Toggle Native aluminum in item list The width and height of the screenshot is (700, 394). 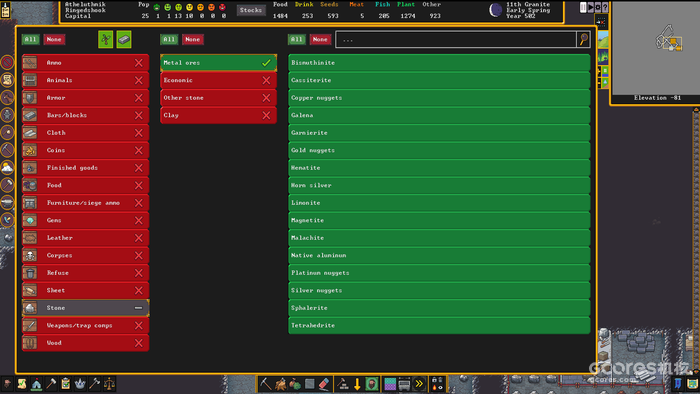(x=439, y=255)
